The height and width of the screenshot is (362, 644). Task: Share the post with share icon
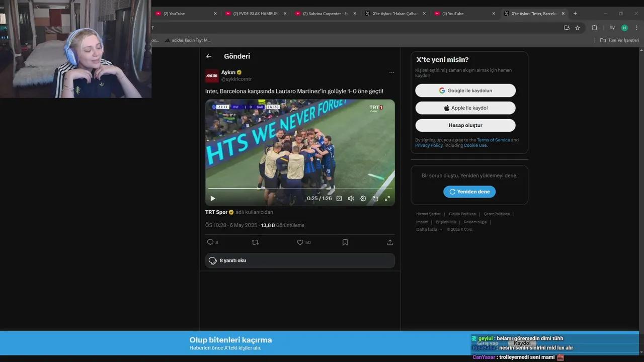(390, 242)
